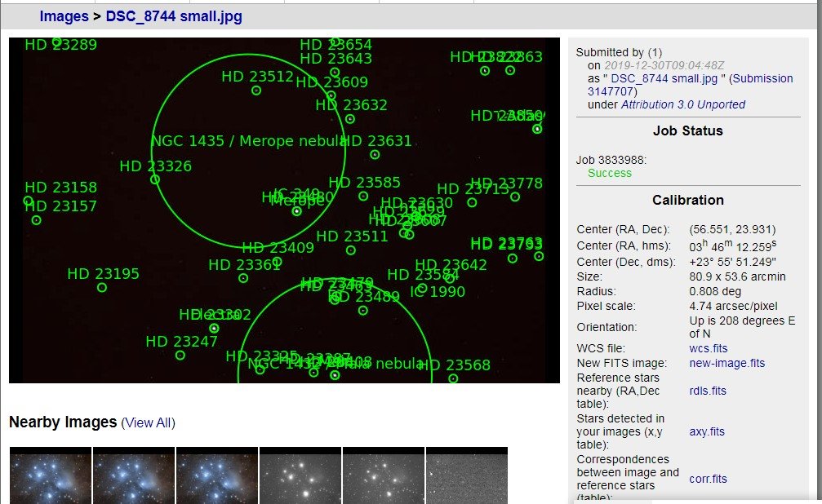Open the first grayscale Pleiades nearby thumbnail
The width and height of the screenshot is (822, 504).
point(300,475)
